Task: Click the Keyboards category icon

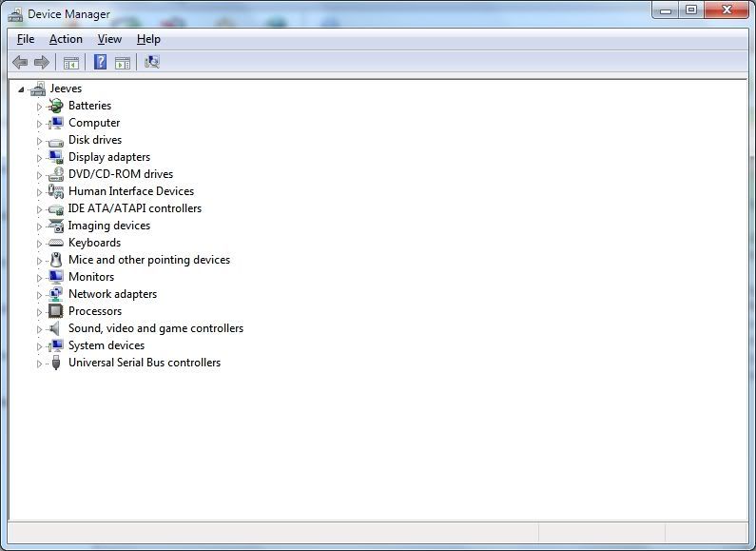Action: 56,243
